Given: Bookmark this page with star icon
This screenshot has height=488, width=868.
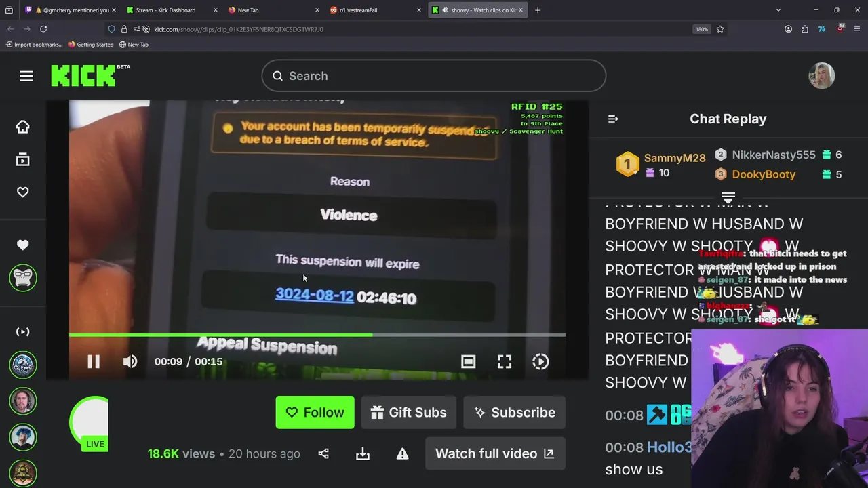Looking at the screenshot, I should click(720, 29).
